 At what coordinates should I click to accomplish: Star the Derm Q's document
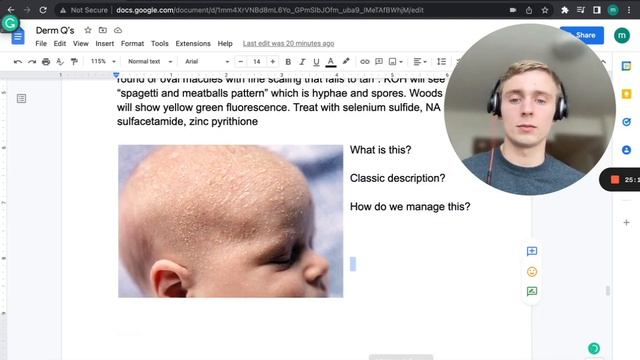(x=88, y=30)
